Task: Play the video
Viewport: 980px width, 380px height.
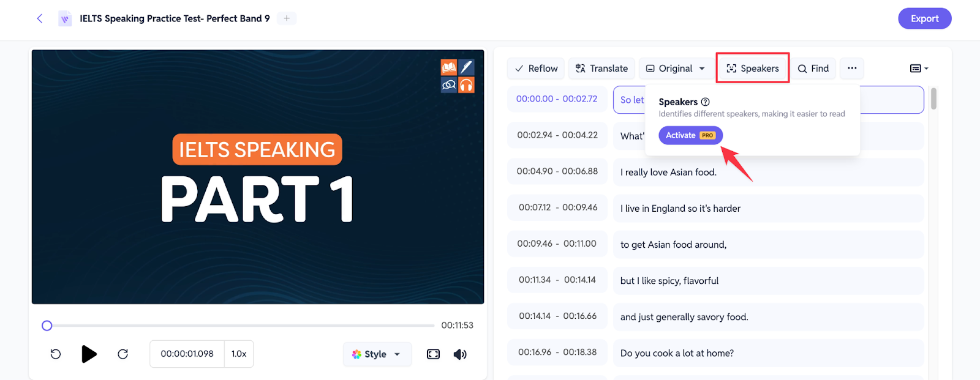Action: tap(89, 354)
